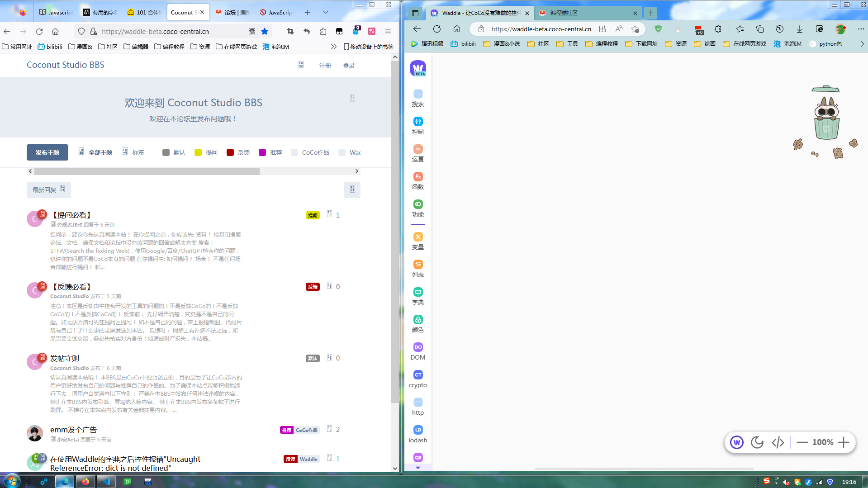The height and width of the screenshot is (488, 868).
Task: Open the code view in Waddle toolbar
Action: [x=778, y=442]
